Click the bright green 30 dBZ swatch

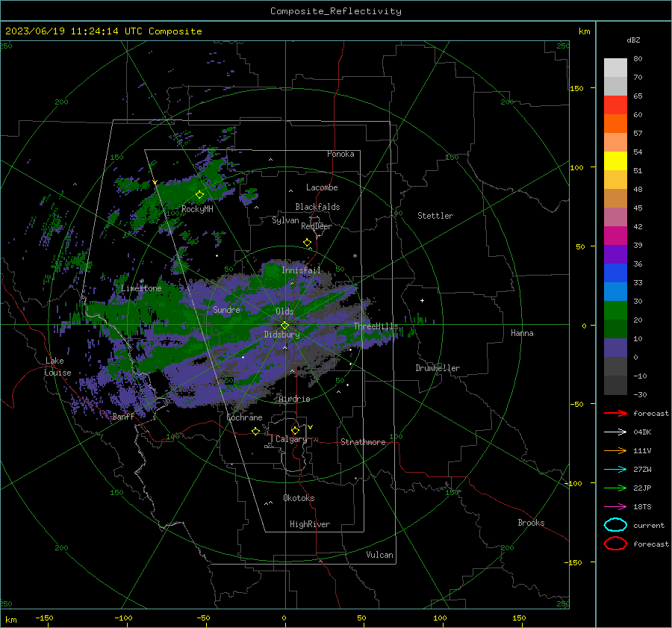[615, 311]
